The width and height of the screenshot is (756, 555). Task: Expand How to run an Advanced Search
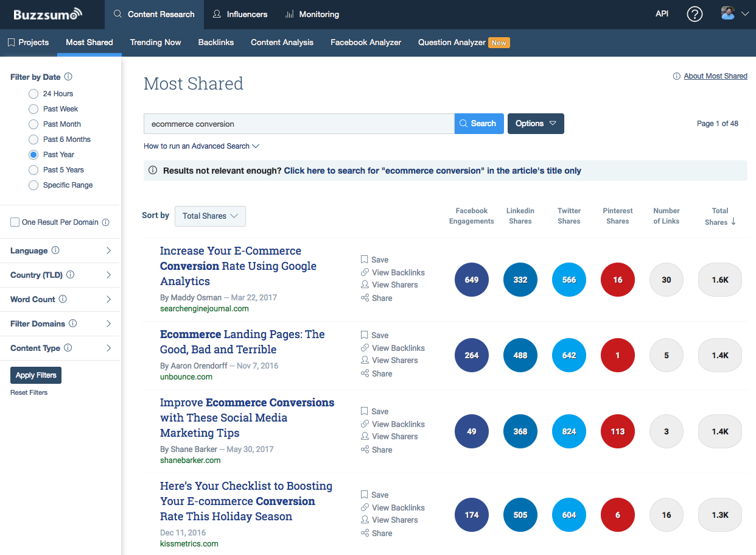(x=201, y=146)
